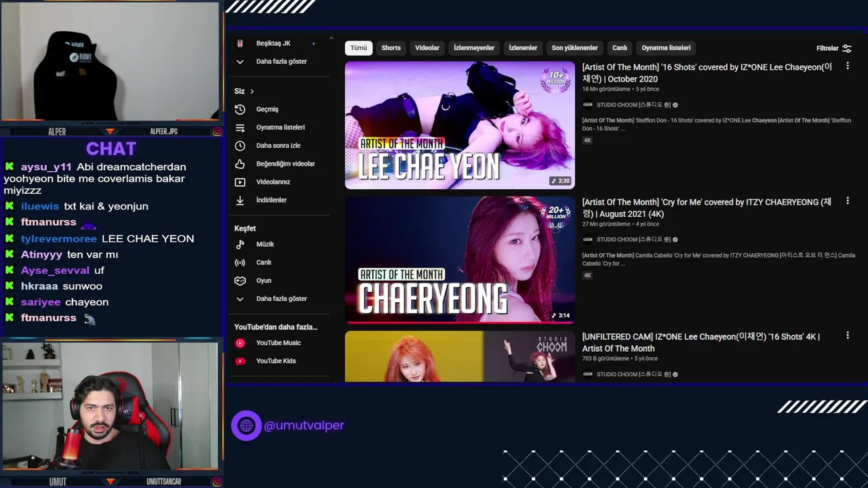868x488 pixels.
Task: Select the Son yüklenenler filter chip
Action: click(x=574, y=48)
